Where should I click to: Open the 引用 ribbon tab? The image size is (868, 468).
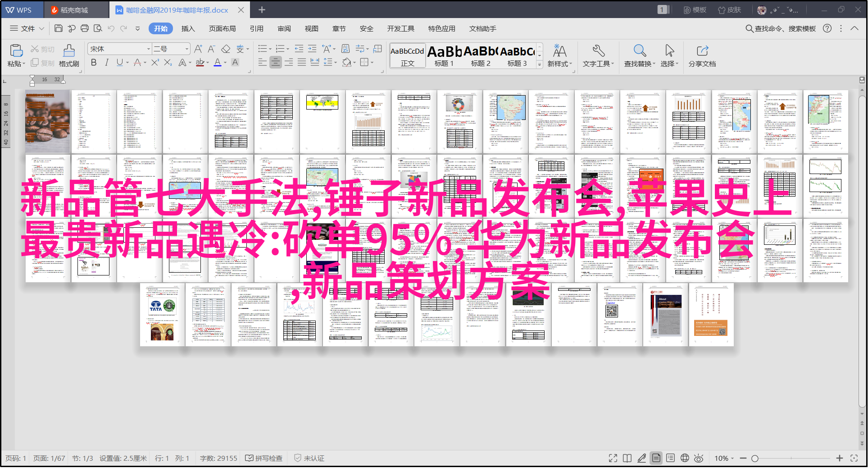(257, 28)
